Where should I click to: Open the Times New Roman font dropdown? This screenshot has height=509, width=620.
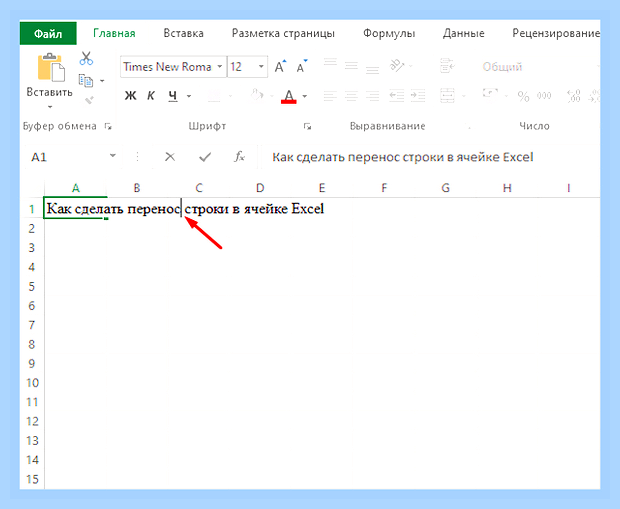tap(219, 66)
